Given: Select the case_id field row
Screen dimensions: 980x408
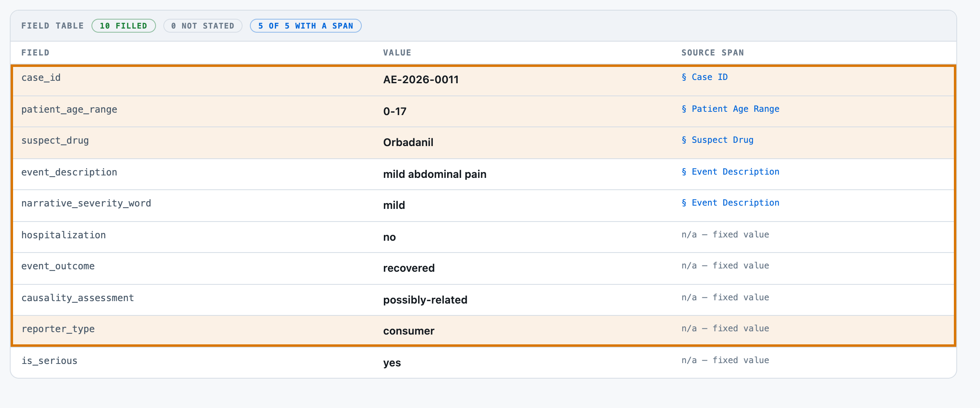Looking at the screenshot, I should 483,80.
